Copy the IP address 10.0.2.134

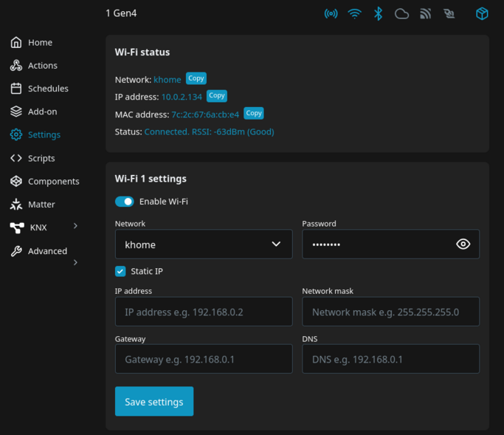[x=217, y=96]
